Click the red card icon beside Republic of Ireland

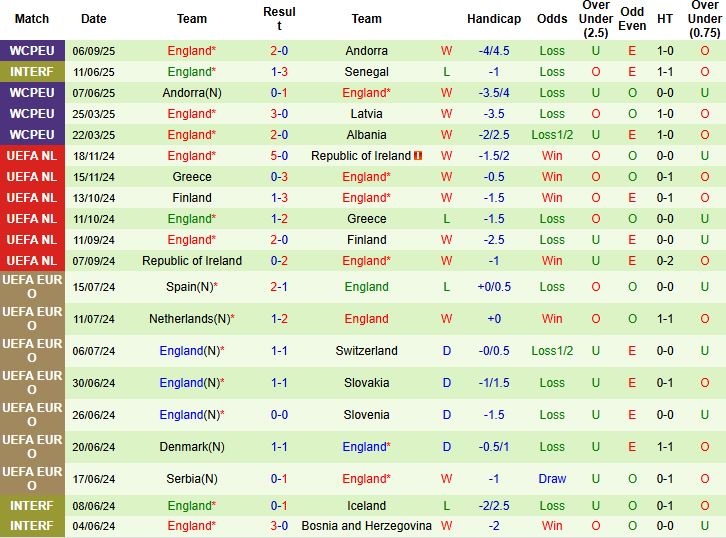coord(419,156)
